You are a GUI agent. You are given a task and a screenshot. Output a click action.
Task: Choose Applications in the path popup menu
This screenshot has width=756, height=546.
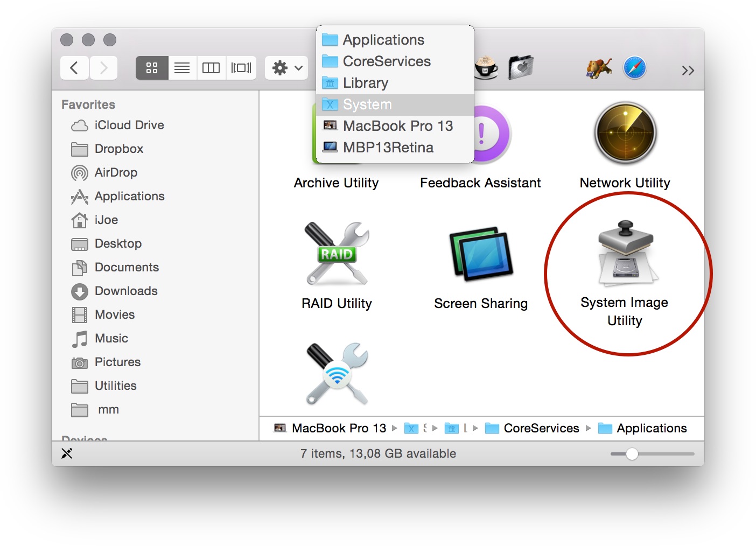[395, 40]
